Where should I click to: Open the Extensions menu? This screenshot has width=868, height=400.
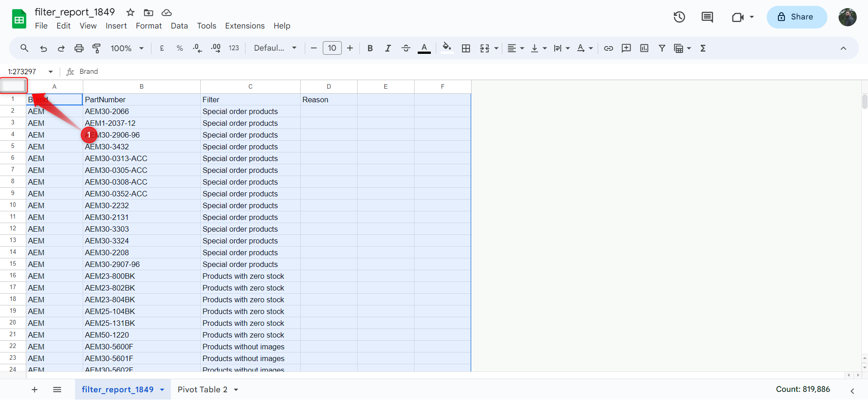[x=245, y=26]
